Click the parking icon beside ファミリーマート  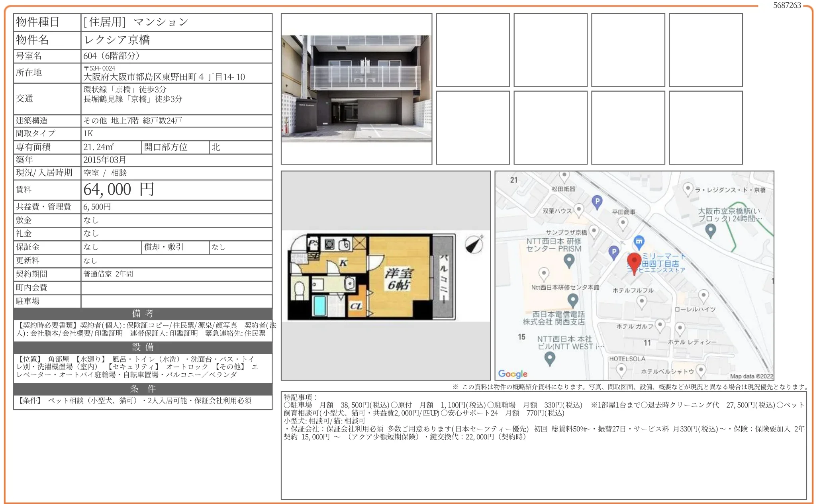pyautogui.click(x=614, y=252)
